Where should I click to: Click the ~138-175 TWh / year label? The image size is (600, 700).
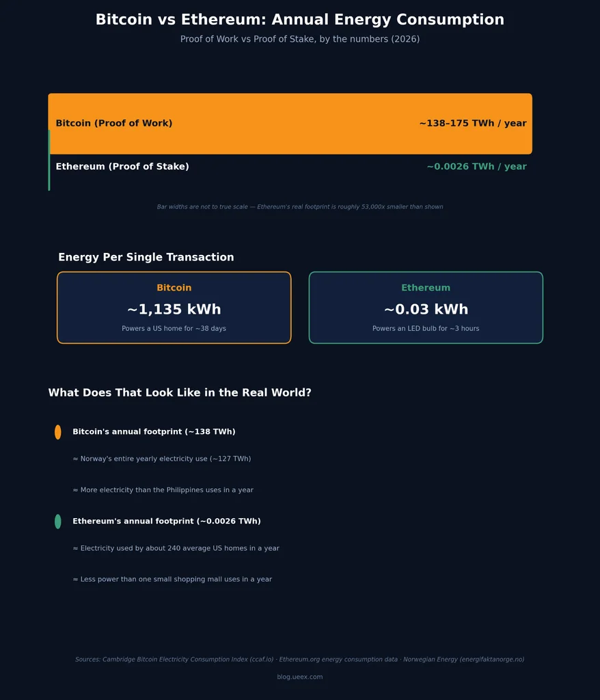(473, 123)
